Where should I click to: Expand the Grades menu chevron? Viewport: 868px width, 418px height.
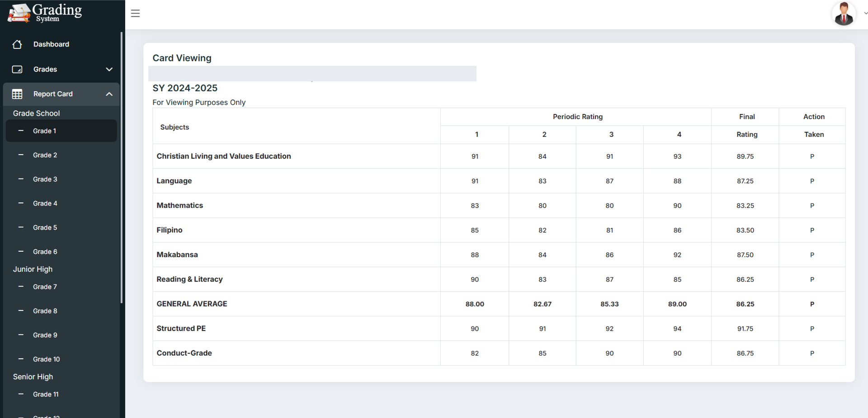pyautogui.click(x=109, y=69)
